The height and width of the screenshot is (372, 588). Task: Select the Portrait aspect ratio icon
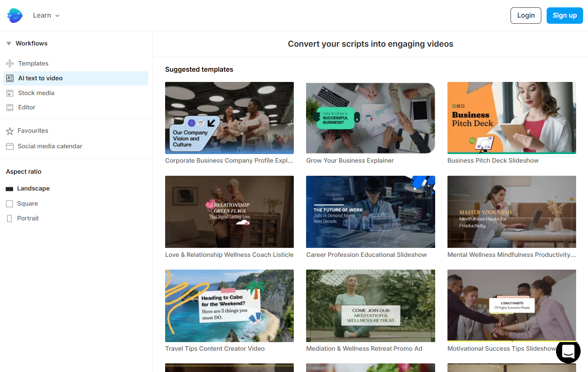9,219
